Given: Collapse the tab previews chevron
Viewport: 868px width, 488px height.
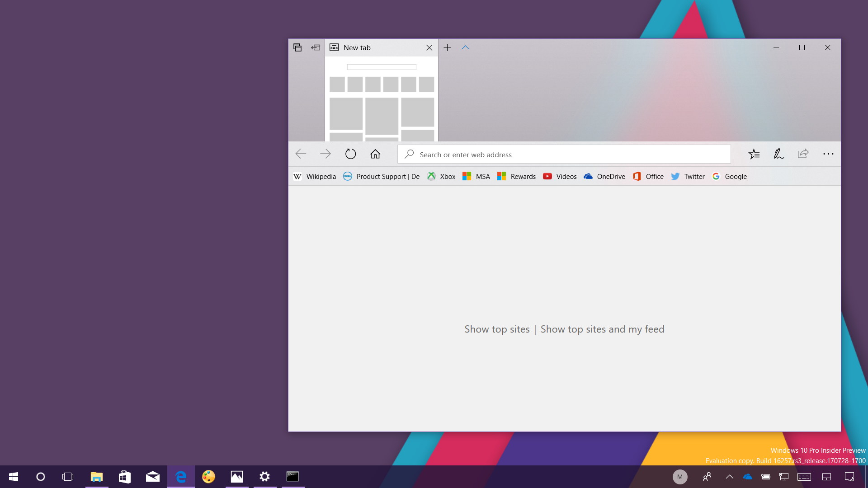Looking at the screenshot, I should (x=465, y=47).
